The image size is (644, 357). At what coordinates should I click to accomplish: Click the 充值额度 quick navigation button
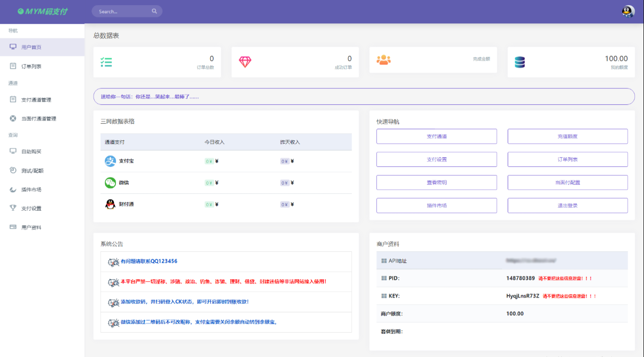point(568,136)
